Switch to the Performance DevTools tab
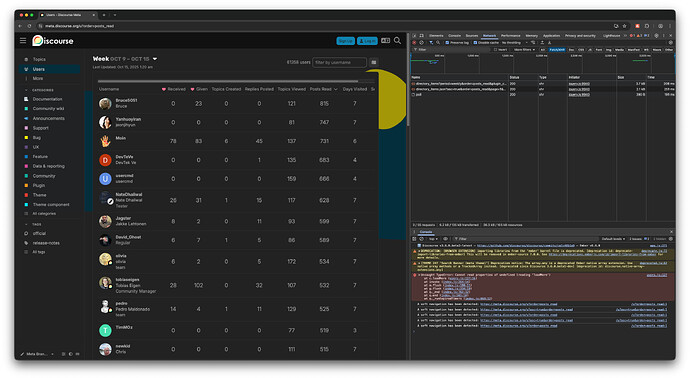Viewport: 690px width, 378px height. tap(510, 36)
